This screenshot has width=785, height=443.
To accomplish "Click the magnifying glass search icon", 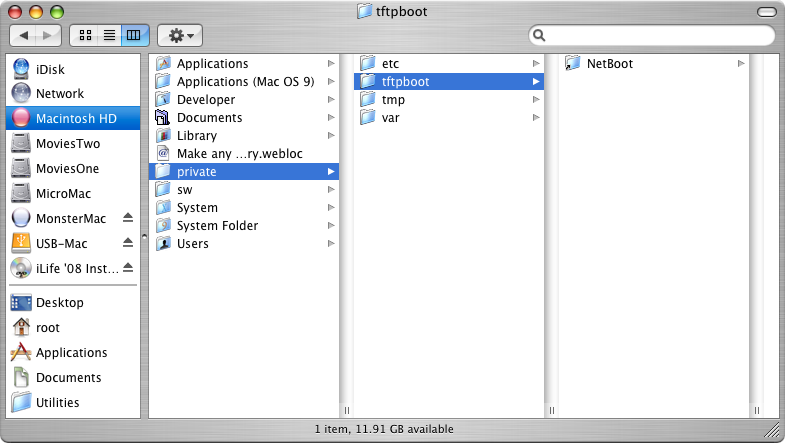I will pyautogui.click(x=539, y=35).
